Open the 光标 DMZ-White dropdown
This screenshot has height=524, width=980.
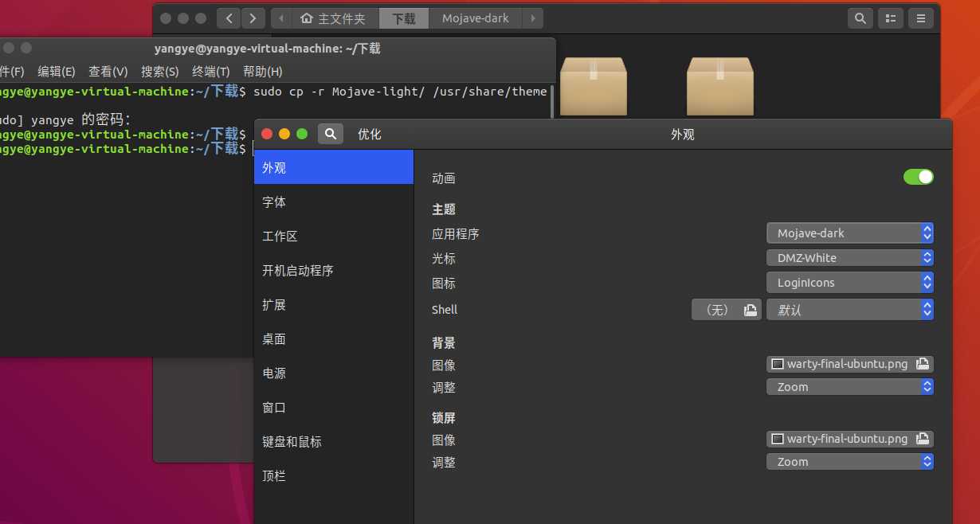point(850,257)
